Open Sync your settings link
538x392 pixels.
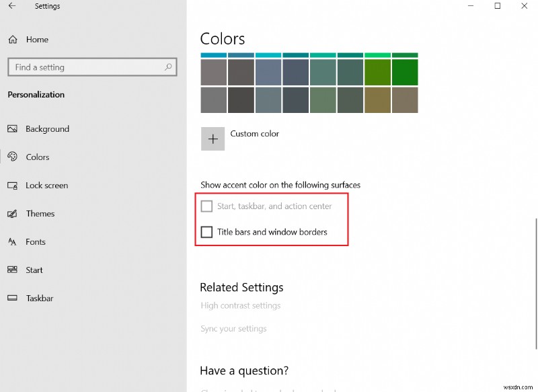233,329
